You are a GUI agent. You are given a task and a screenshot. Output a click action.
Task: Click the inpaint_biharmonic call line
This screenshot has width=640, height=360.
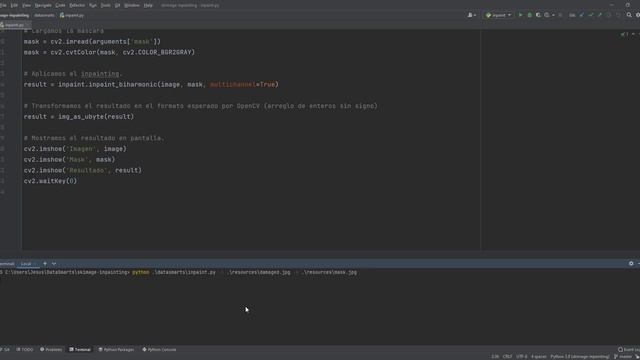(x=151, y=84)
